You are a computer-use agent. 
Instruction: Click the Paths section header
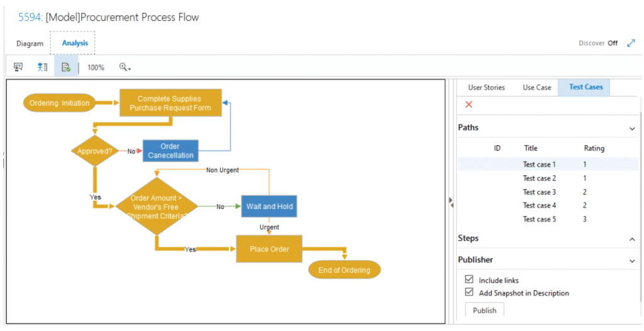468,128
